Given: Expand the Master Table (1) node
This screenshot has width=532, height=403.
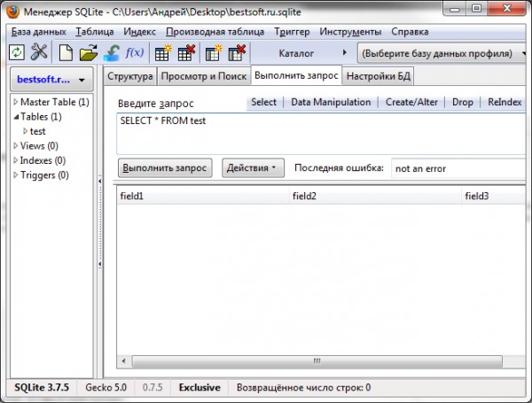Looking at the screenshot, I should point(16,102).
